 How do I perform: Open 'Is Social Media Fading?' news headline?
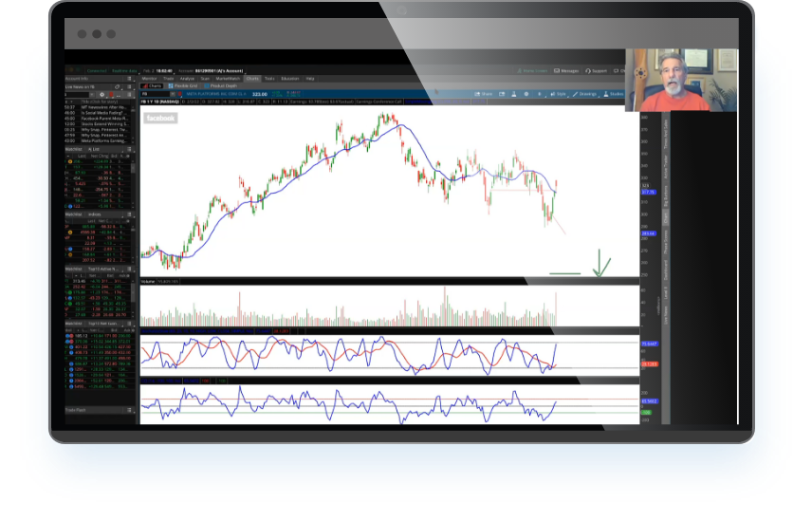[103, 113]
